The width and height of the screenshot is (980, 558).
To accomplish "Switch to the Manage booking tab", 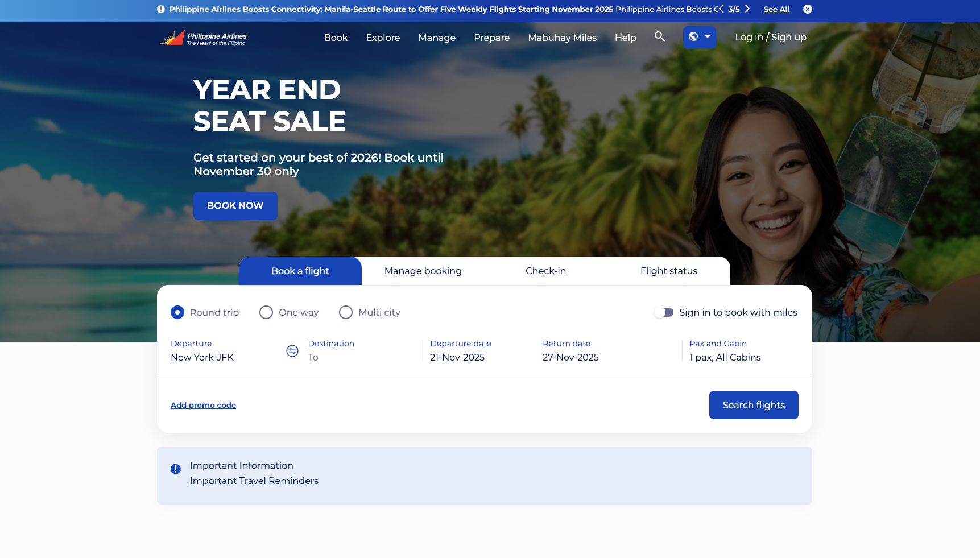I will (423, 271).
